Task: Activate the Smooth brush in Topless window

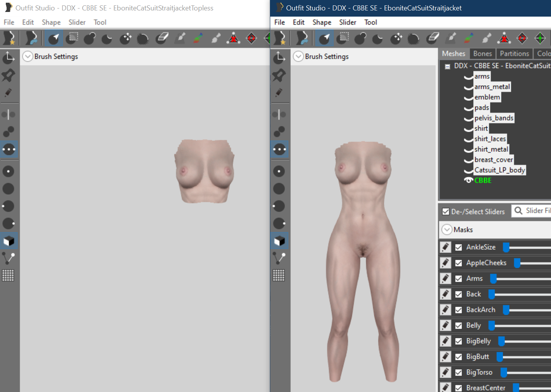Action: [x=143, y=38]
